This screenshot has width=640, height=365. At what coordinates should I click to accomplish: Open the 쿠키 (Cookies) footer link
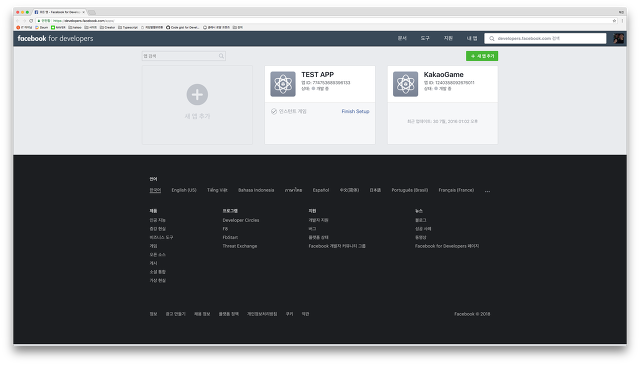tap(289, 314)
